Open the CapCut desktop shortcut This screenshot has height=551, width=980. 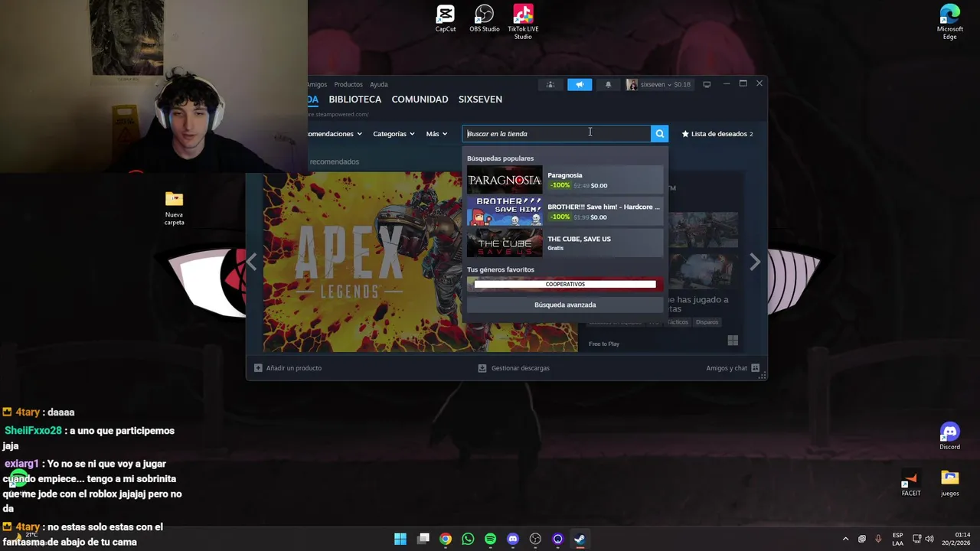tap(446, 18)
